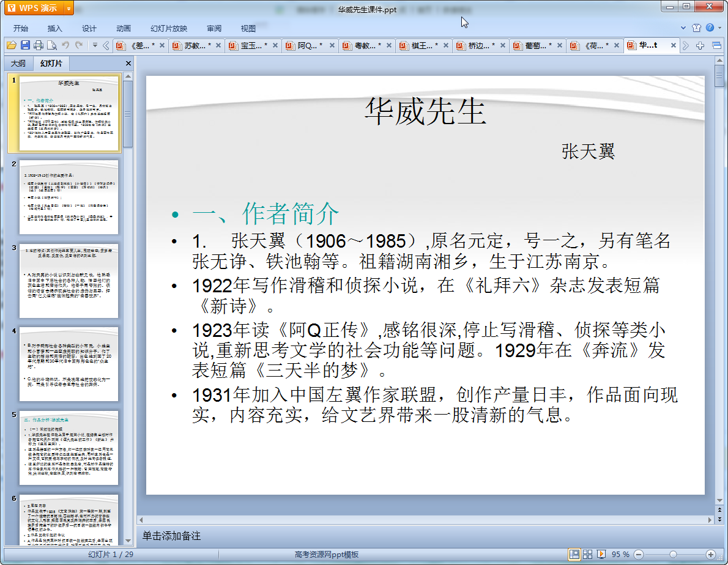Image resolution: width=728 pixels, height=565 pixels.
Task: Open the 开始 ribbon tab
Action: [x=20, y=28]
